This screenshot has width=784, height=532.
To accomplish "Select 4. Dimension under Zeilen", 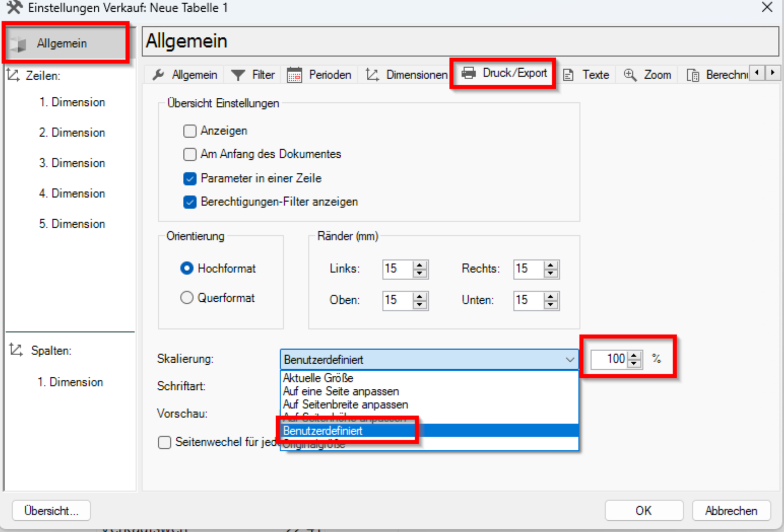I will 72,193.
